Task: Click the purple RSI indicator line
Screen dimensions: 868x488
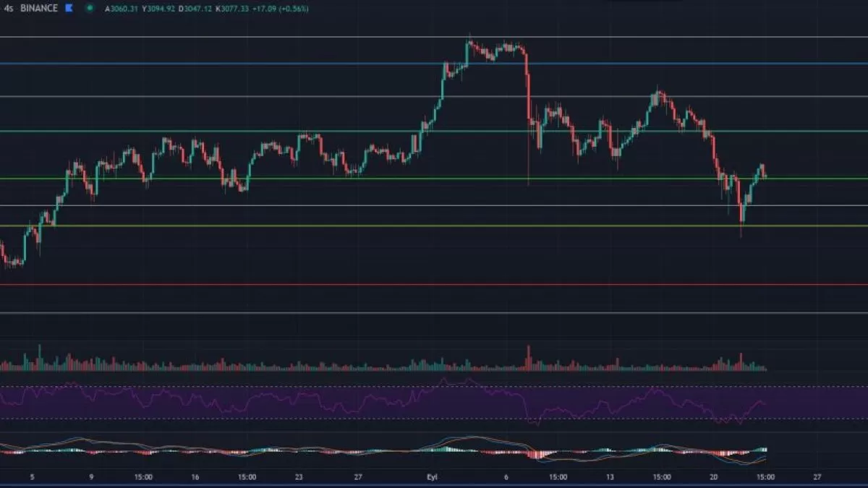Action: click(x=218, y=400)
